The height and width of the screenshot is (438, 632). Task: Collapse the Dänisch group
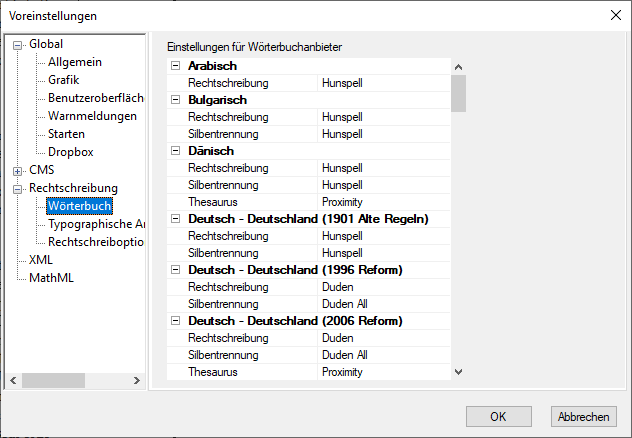pos(176,151)
